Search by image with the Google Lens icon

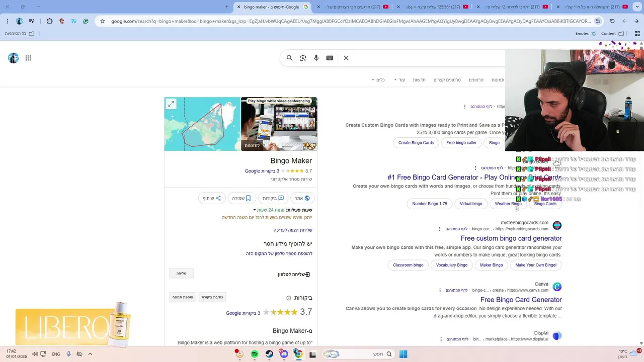pos(303,58)
